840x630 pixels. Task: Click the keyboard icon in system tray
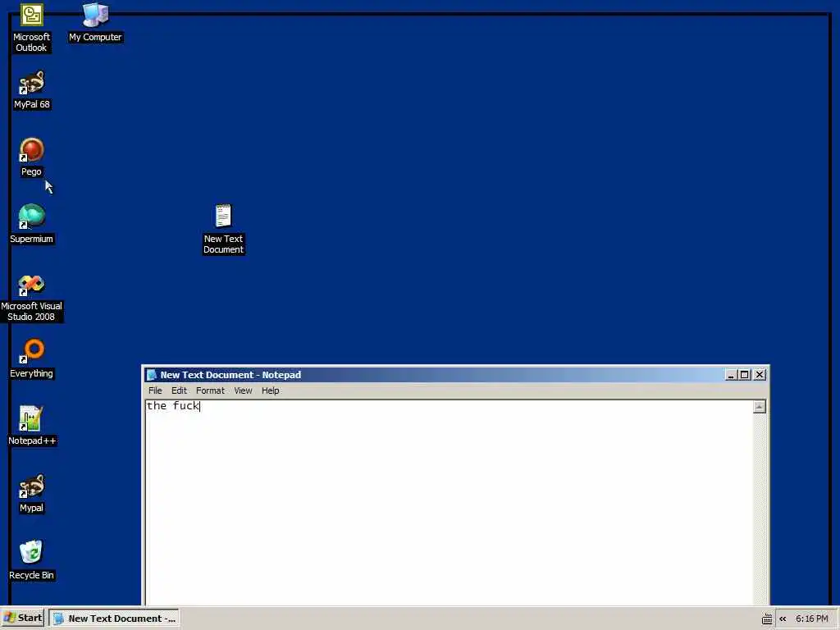click(767, 619)
